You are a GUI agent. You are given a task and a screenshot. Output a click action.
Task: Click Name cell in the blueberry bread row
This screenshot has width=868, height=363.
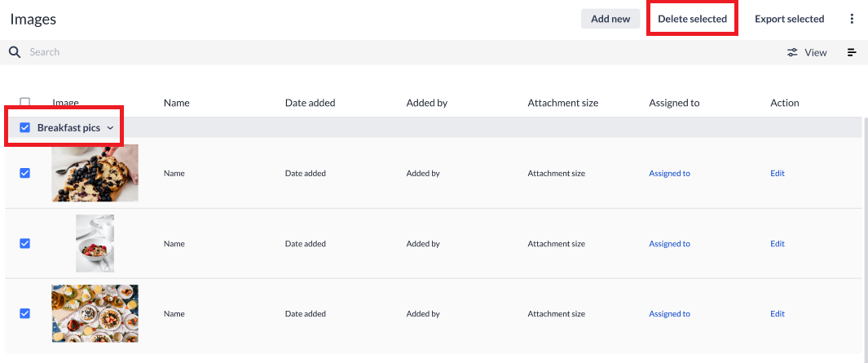point(174,174)
